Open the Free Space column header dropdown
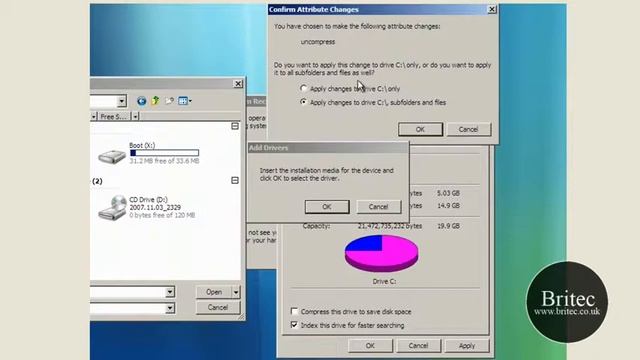Image resolution: width=640 pixels, height=360 pixels. (x=135, y=117)
